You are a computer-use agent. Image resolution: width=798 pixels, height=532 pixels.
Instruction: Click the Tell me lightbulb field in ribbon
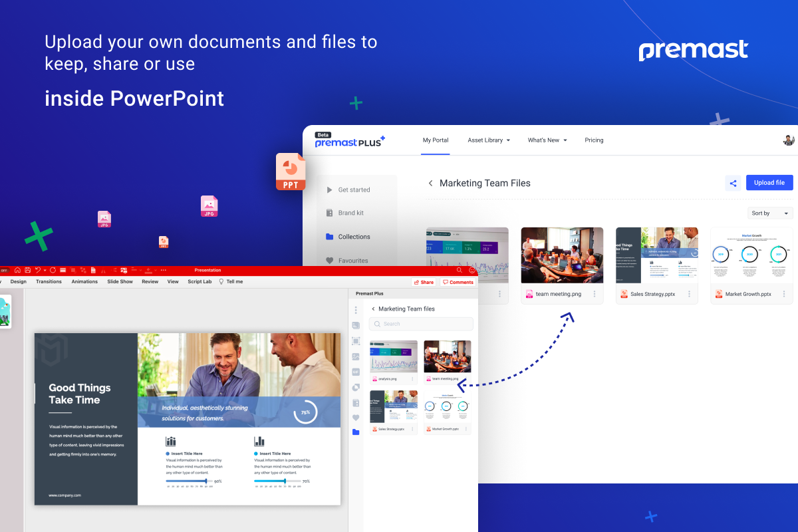(x=231, y=282)
